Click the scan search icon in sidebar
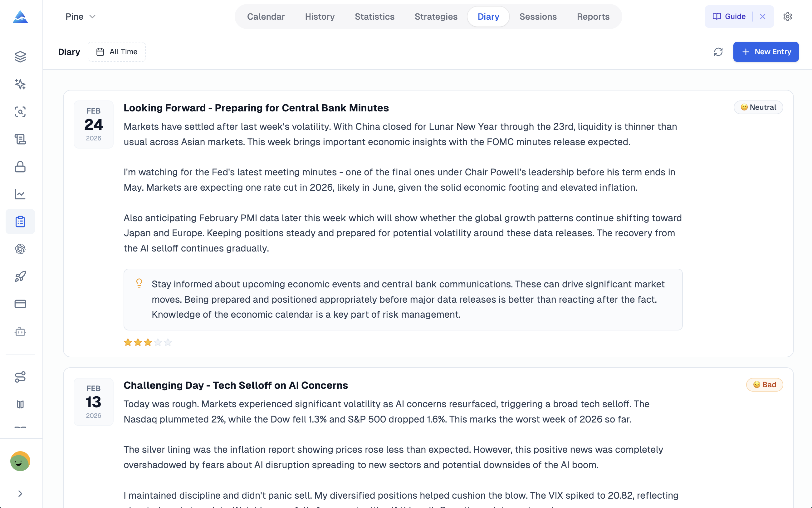 coord(20,112)
